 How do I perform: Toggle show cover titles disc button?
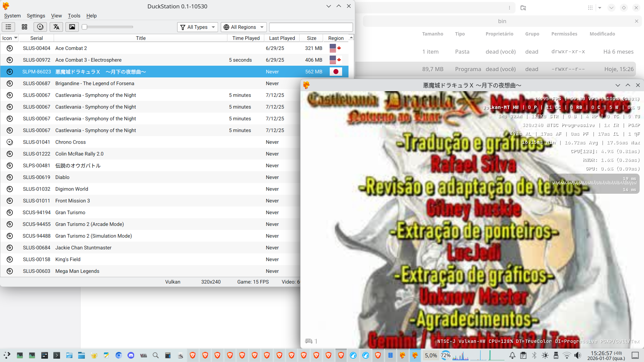pyautogui.click(x=40, y=27)
